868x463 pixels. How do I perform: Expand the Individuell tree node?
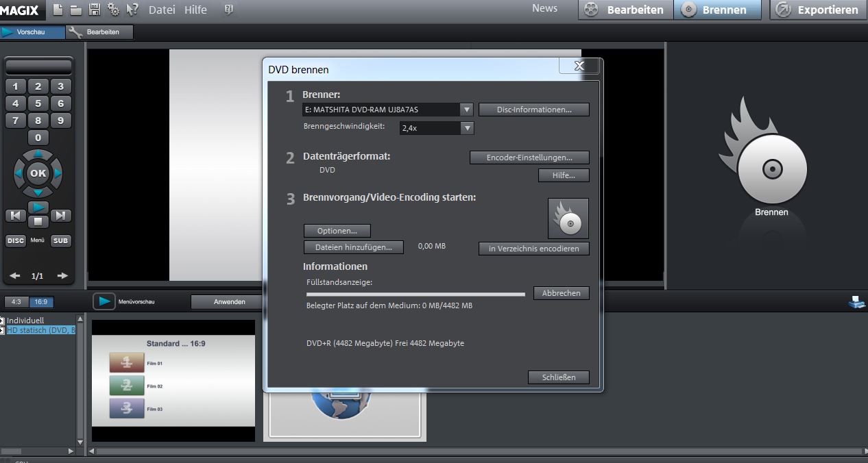pos(3,321)
